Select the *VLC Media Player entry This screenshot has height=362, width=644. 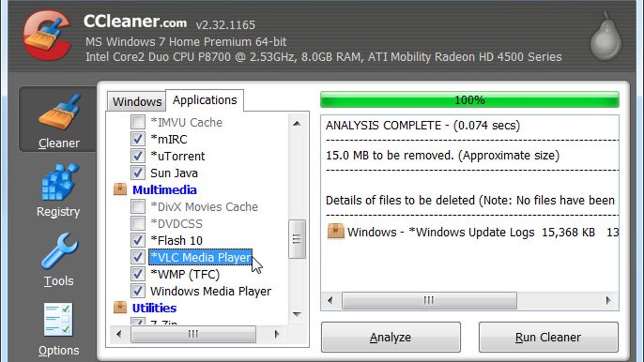[x=200, y=257]
